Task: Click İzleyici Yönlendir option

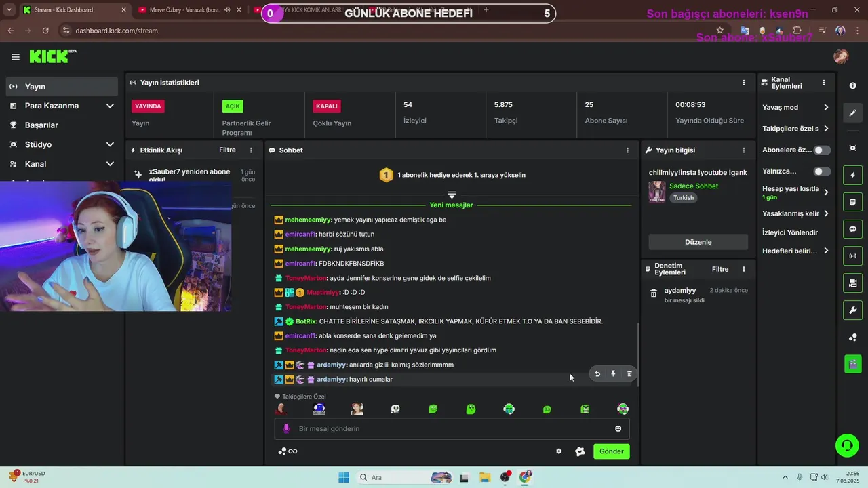Action: tap(790, 232)
